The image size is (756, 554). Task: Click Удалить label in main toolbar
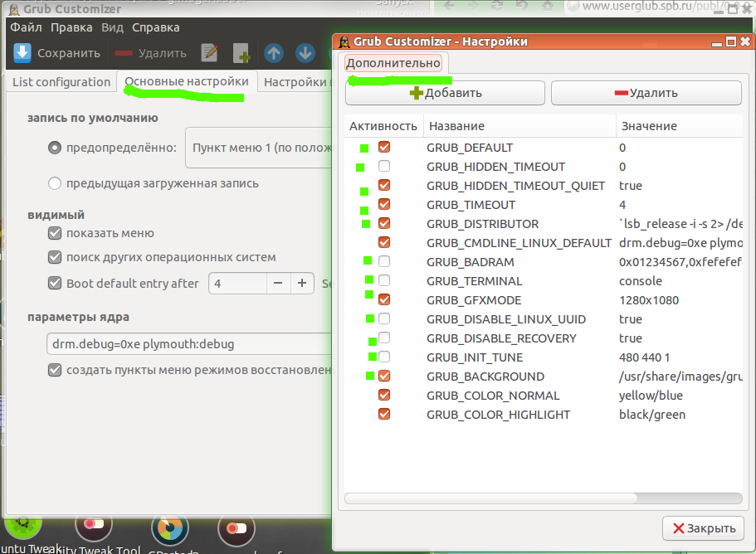[x=163, y=53]
